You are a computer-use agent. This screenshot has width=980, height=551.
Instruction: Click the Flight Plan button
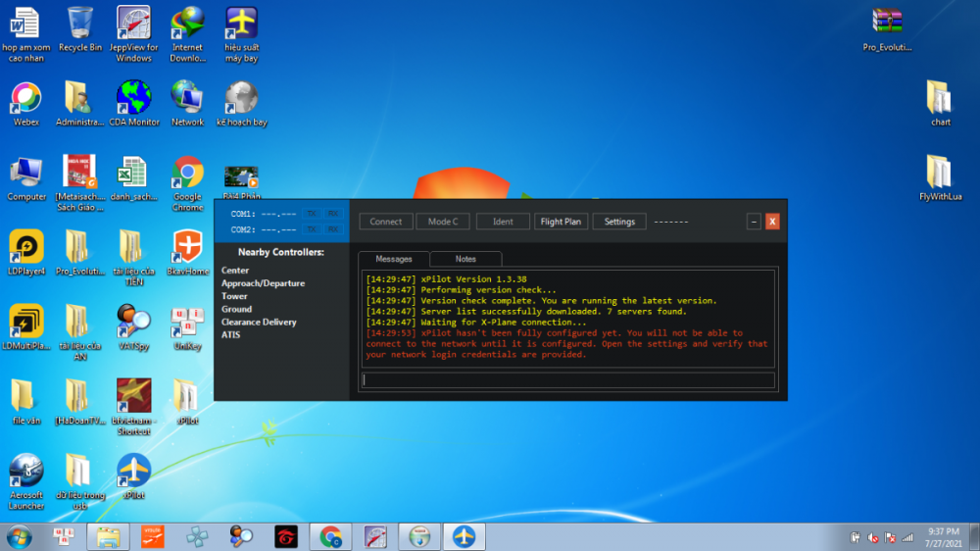coord(561,222)
